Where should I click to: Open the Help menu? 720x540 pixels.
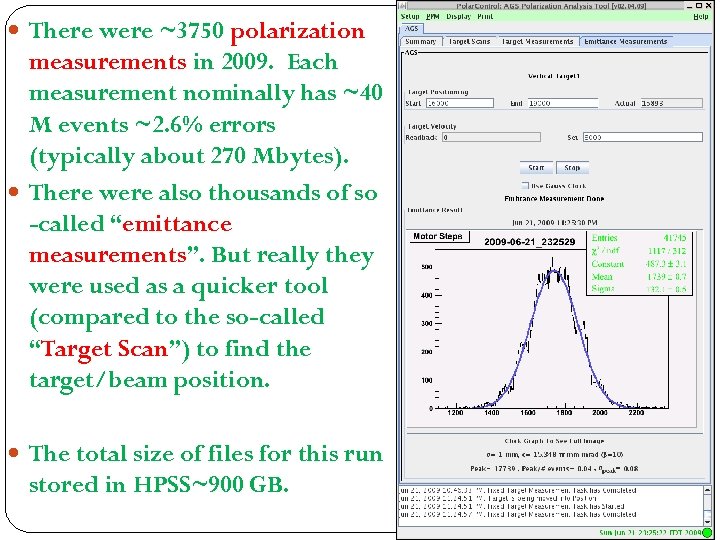point(701,17)
